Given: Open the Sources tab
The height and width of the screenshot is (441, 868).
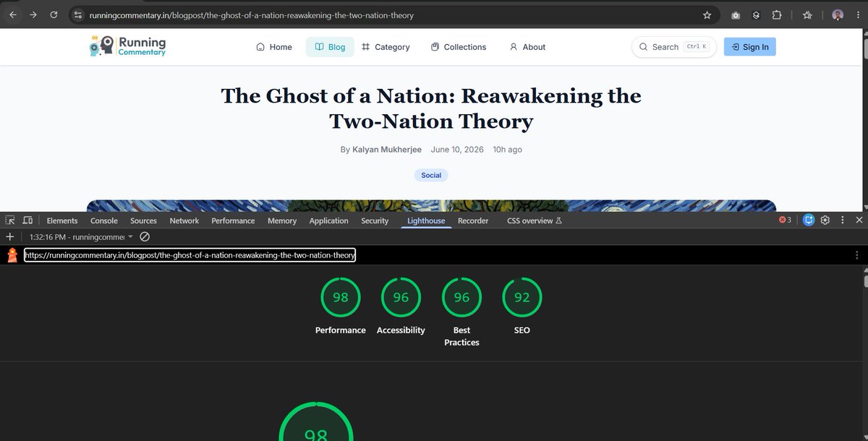Looking at the screenshot, I should pos(143,220).
